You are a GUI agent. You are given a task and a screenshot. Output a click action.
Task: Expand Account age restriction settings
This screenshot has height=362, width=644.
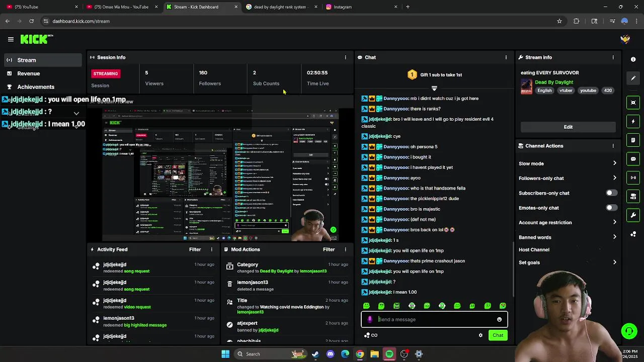pos(568,222)
